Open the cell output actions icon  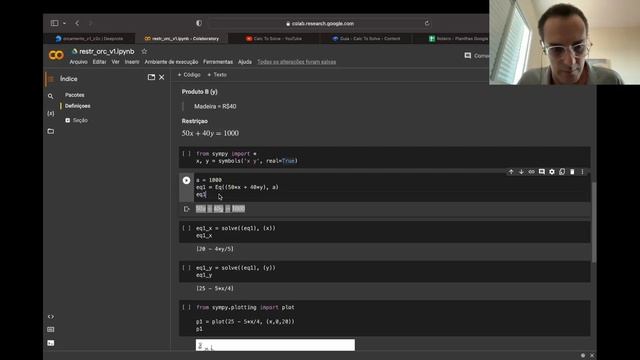point(187,209)
